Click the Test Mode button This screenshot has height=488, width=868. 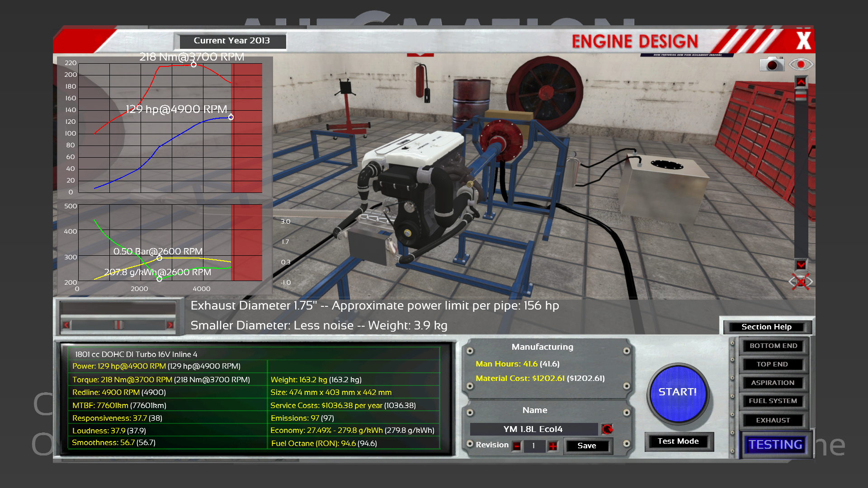click(678, 441)
